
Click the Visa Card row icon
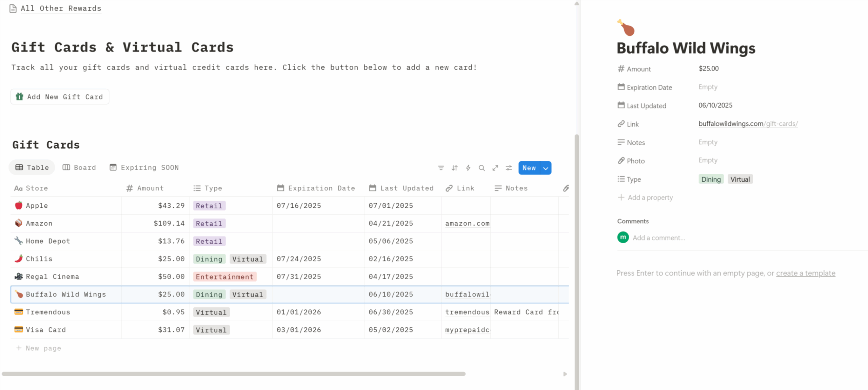(19, 329)
